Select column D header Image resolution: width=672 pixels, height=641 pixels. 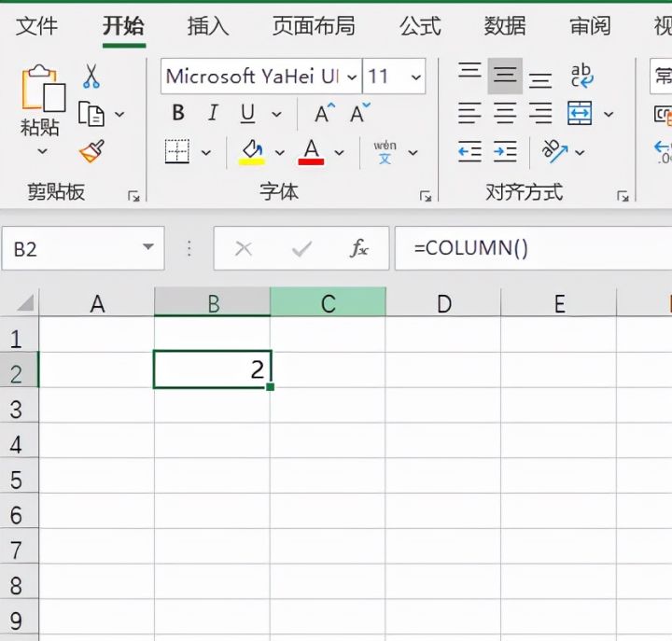[443, 303]
